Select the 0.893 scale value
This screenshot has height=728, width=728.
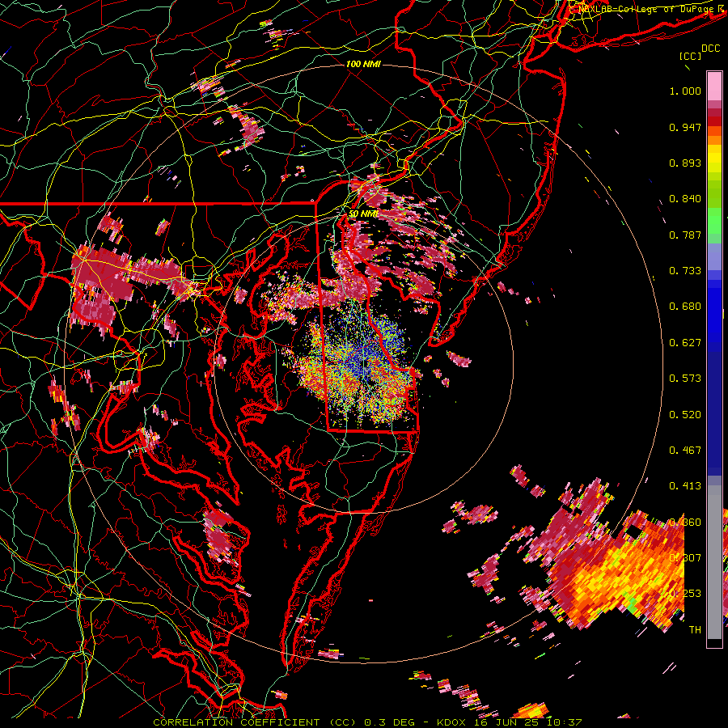tap(685, 163)
